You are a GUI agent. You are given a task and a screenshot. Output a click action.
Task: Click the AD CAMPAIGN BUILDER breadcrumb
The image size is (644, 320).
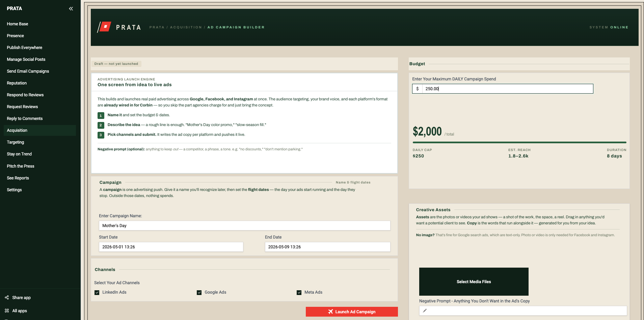coord(236,27)
